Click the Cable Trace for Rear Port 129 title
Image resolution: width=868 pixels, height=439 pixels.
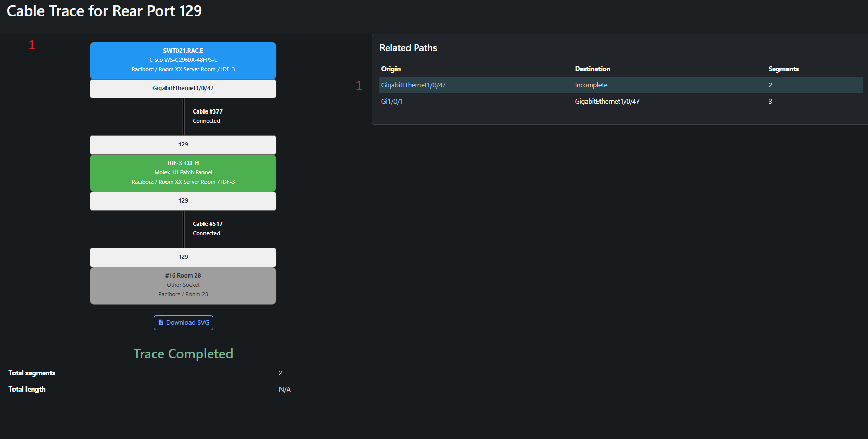[x=104, y=11]
